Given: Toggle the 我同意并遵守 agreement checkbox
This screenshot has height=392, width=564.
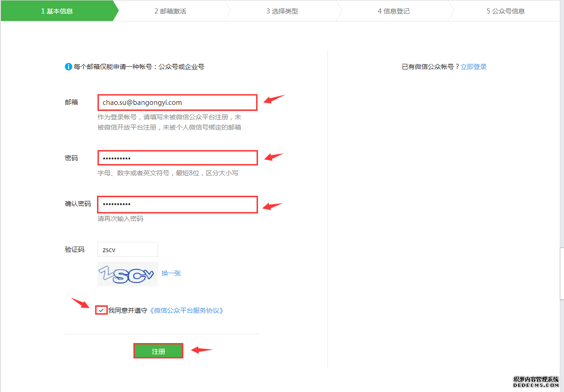Looking at the screenshot, I should [101, 310].
